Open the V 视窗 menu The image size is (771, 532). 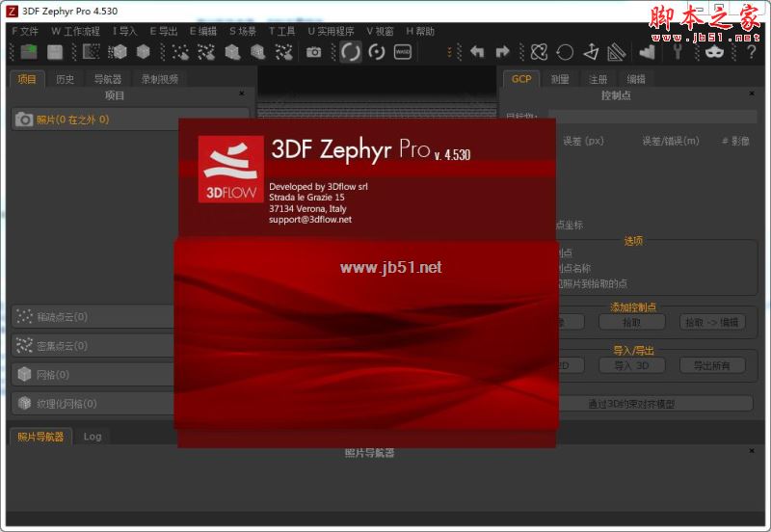point(380,31)
